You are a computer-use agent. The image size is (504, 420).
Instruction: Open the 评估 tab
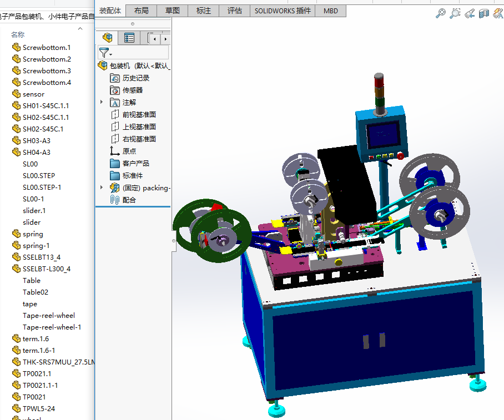point(235,11)
